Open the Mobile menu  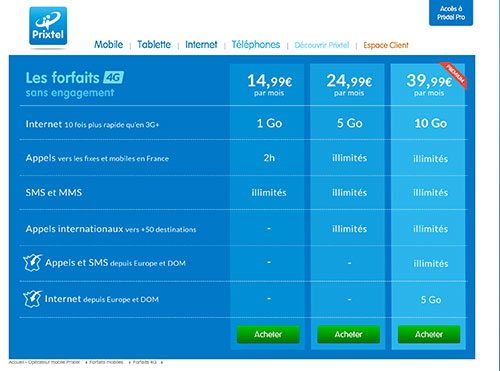pyautogui.click(x=109, y=44)
